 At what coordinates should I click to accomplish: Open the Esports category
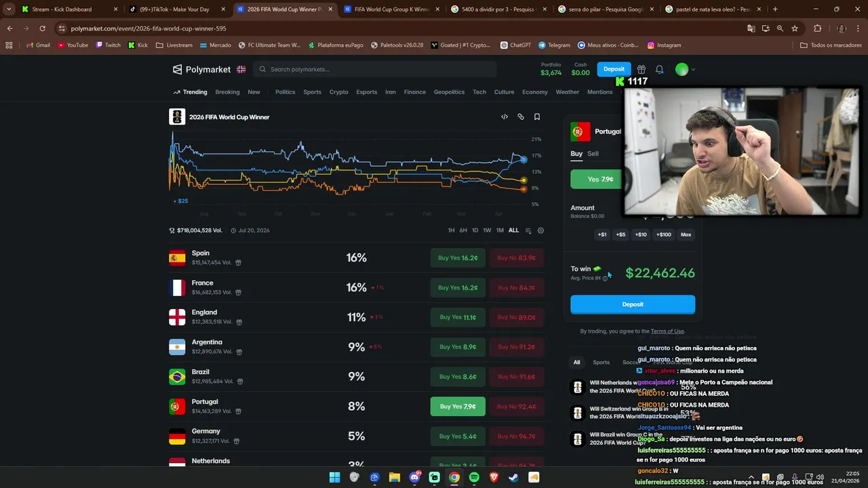click(x=367, y=92)
